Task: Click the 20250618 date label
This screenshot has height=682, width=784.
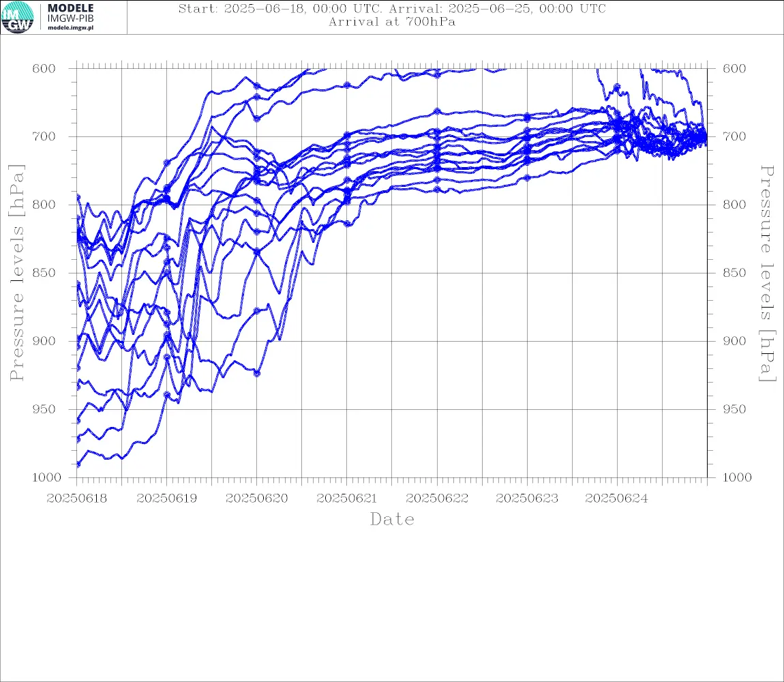Action: click(76, 499)
